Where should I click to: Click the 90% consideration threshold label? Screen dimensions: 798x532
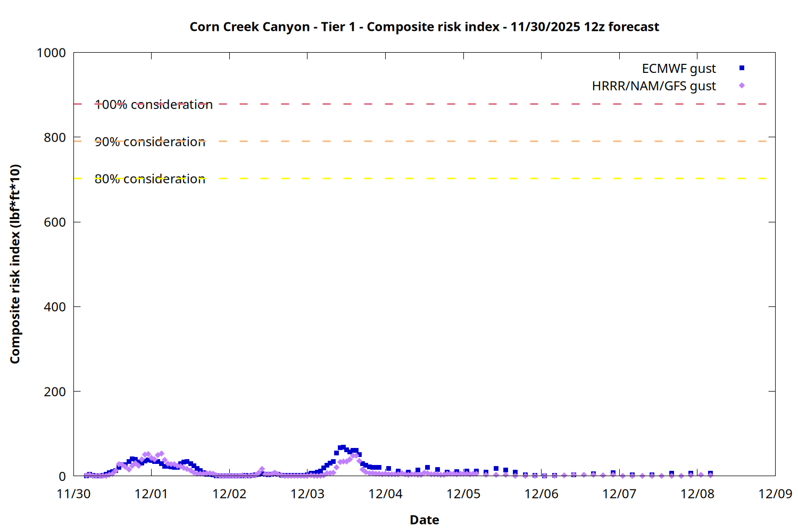149,142
